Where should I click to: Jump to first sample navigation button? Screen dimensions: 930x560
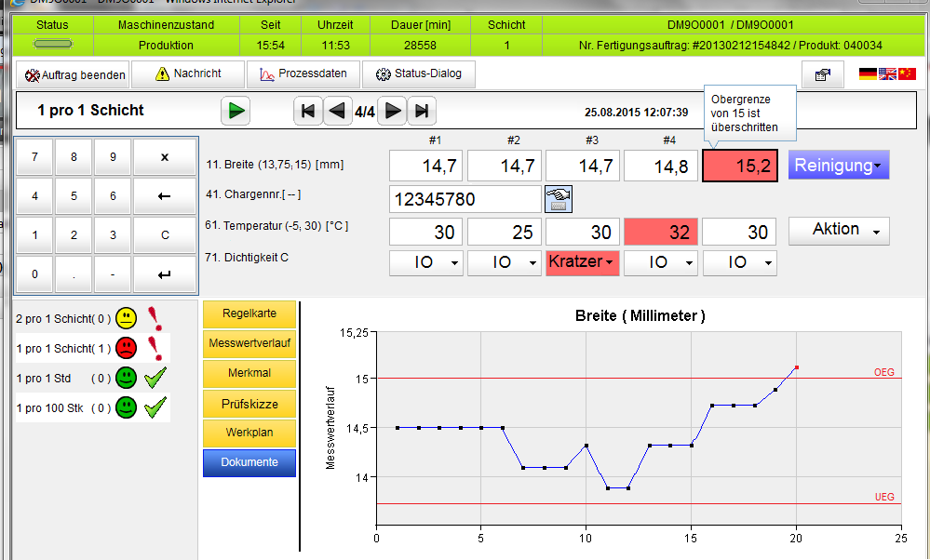pyautogui.click(x=308, y=111)
